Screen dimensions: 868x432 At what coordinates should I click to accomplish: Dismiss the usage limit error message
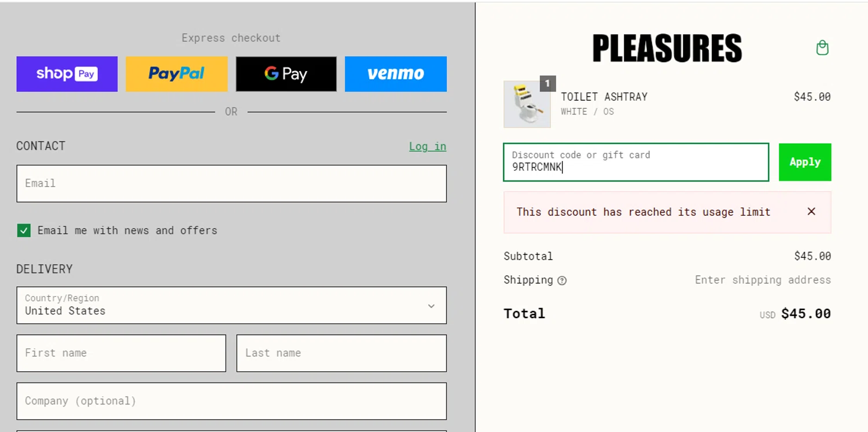811,212
